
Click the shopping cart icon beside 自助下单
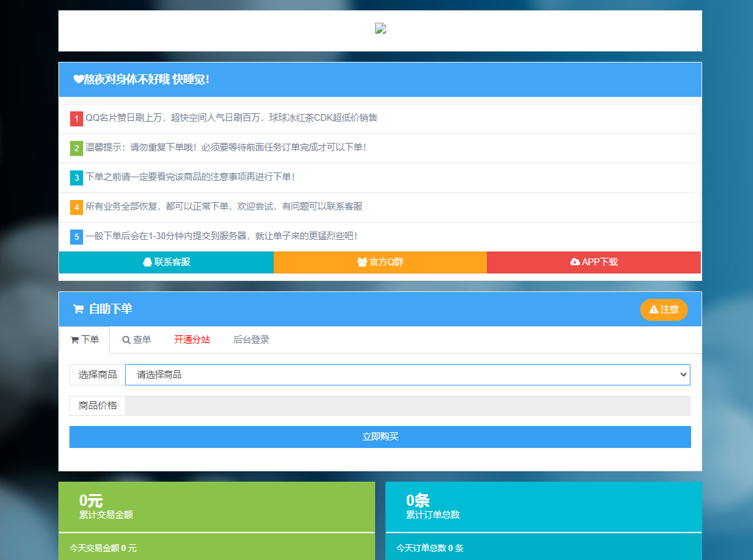[78, 309]
